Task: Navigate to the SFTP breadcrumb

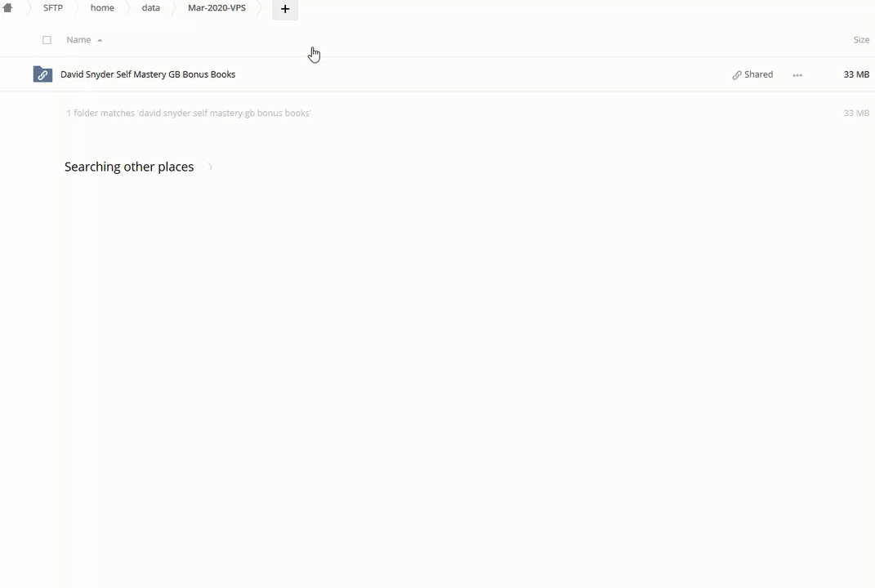Action: point(53,8)
